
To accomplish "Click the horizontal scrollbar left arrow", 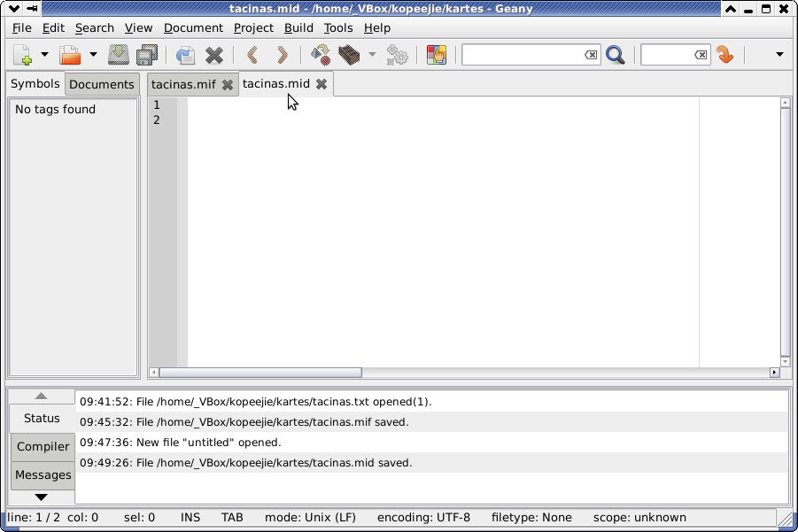I will [x=154, y=373].
